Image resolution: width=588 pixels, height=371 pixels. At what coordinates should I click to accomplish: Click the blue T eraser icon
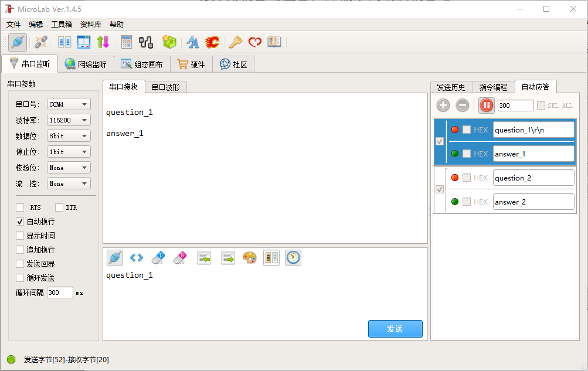pyautogui.click(x=158, y=258)
